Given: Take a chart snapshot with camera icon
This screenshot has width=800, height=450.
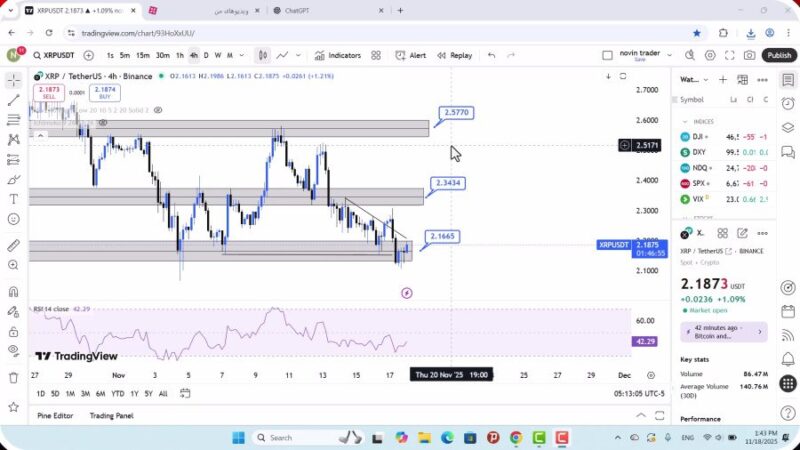Looking at the screenshot, I should [x=749, y=56].
